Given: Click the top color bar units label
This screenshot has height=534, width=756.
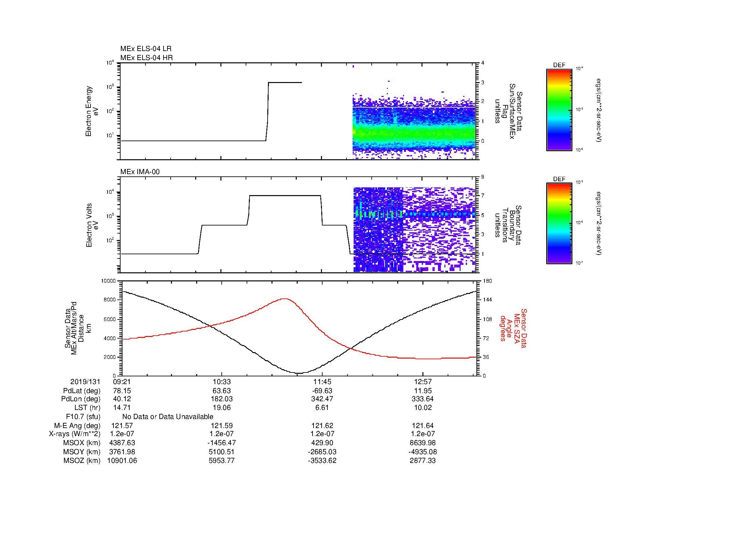Looking at the screenshot, I should click(x=599, y=110).
